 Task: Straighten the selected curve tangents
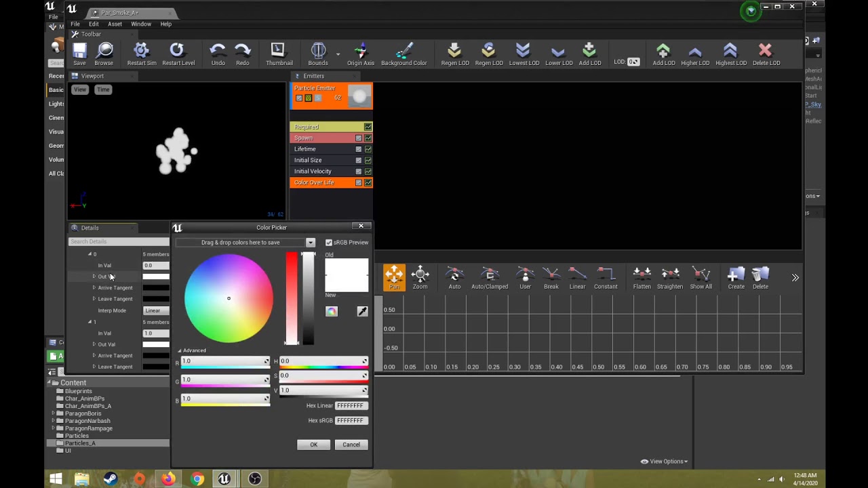point(669,277)
